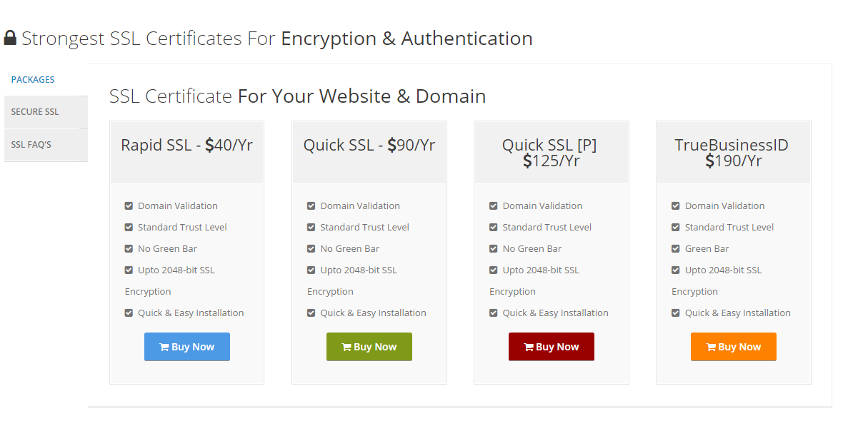This screenshot has width=868, height=426.
Task: Click cart icon on orange Buy Now button
Action: 711,348
